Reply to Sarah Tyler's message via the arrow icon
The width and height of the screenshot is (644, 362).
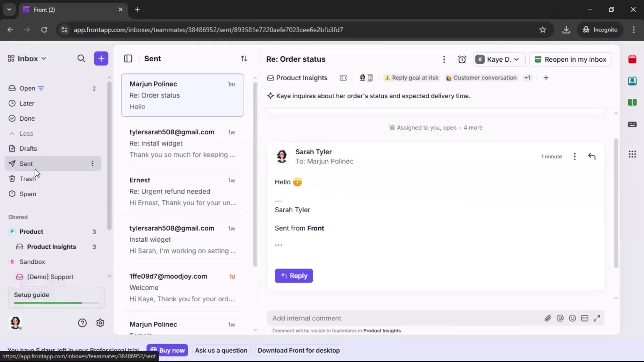click(592, 157)
